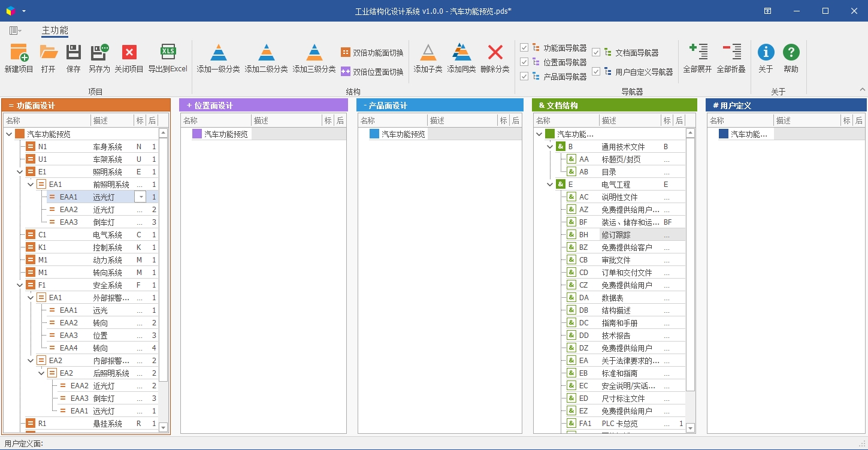868x450 pixels.
Task: Open the dropdown in the EAA1 远光灯 row
Action: (140, 197)
